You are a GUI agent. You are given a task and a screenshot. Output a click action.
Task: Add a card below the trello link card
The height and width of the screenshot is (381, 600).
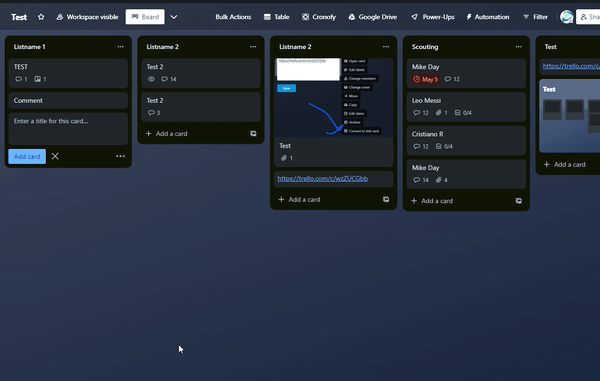(x=300, y=199)
